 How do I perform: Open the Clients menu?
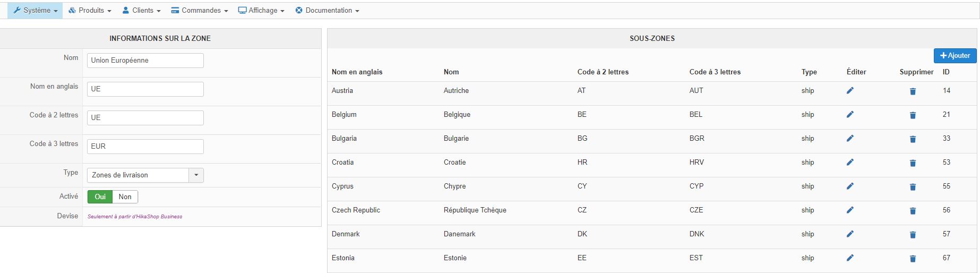[x=141, y=11]
